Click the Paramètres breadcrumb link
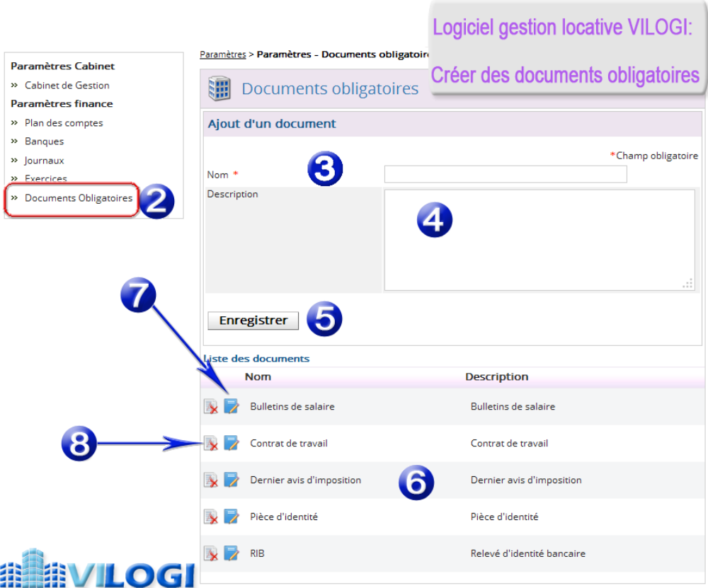The image size is (708, 588). coord(223,54)
